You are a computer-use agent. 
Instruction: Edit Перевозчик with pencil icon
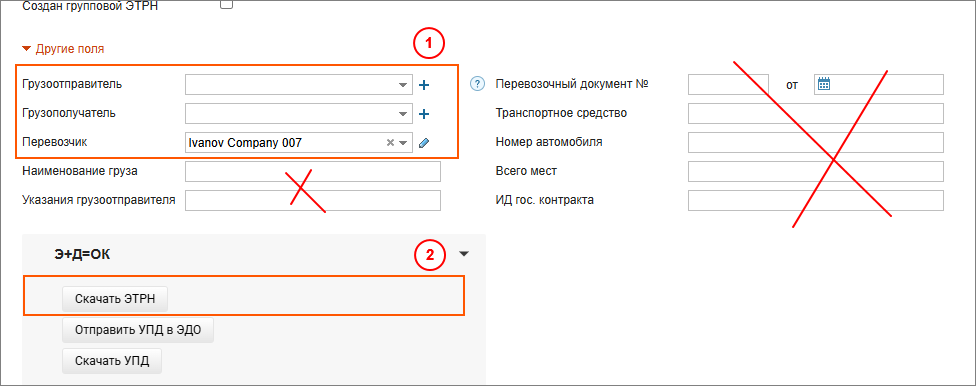point(424,143)
